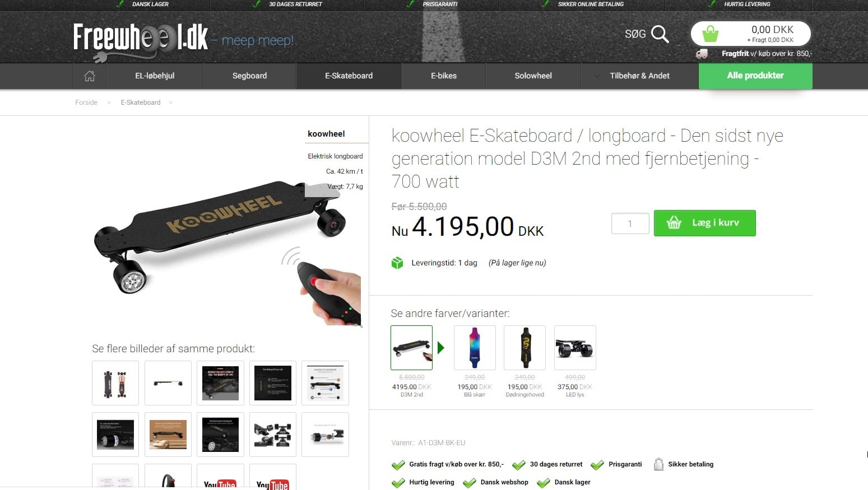868x490 pixels.
Task: Expand the Tilbehør & Andet dropdown menu
Action: [639, 76]
